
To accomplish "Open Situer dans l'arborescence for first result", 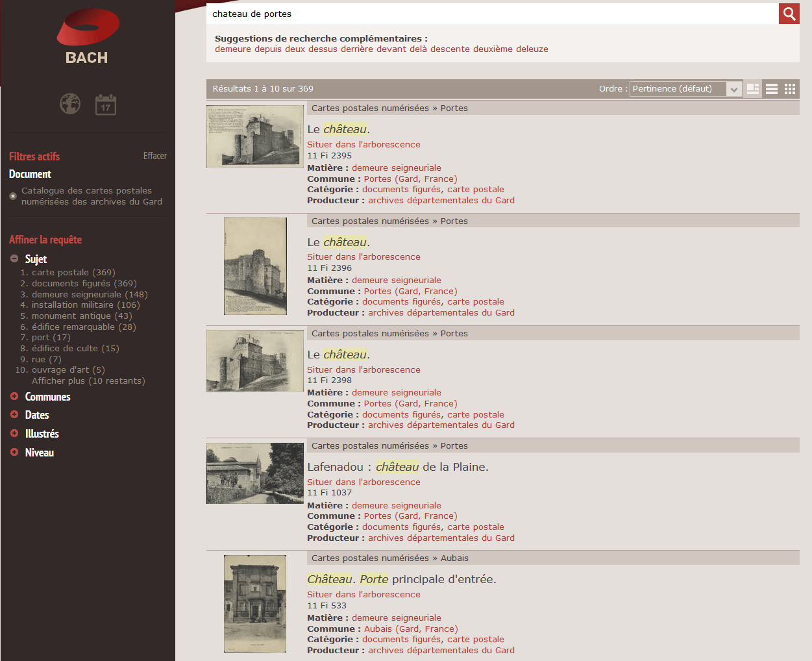I will pos(363,144).
